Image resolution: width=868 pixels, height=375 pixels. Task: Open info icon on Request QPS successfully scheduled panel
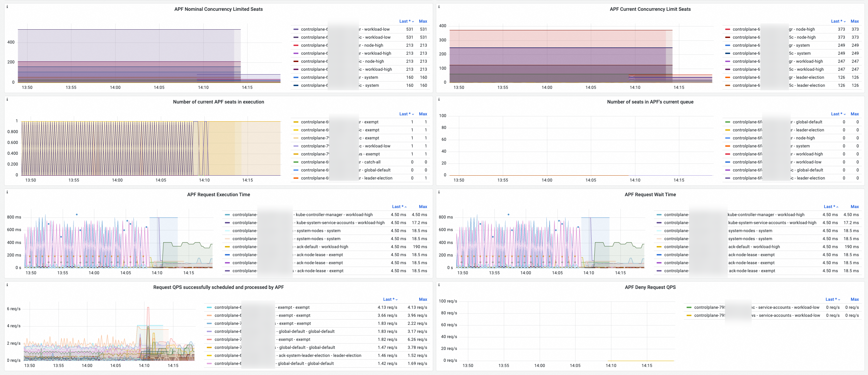click(x=7, y=285)
